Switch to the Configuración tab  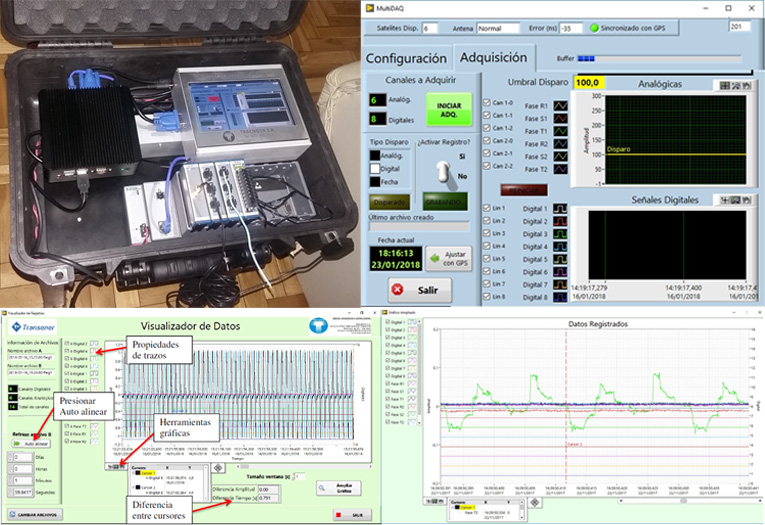point(405,58)
